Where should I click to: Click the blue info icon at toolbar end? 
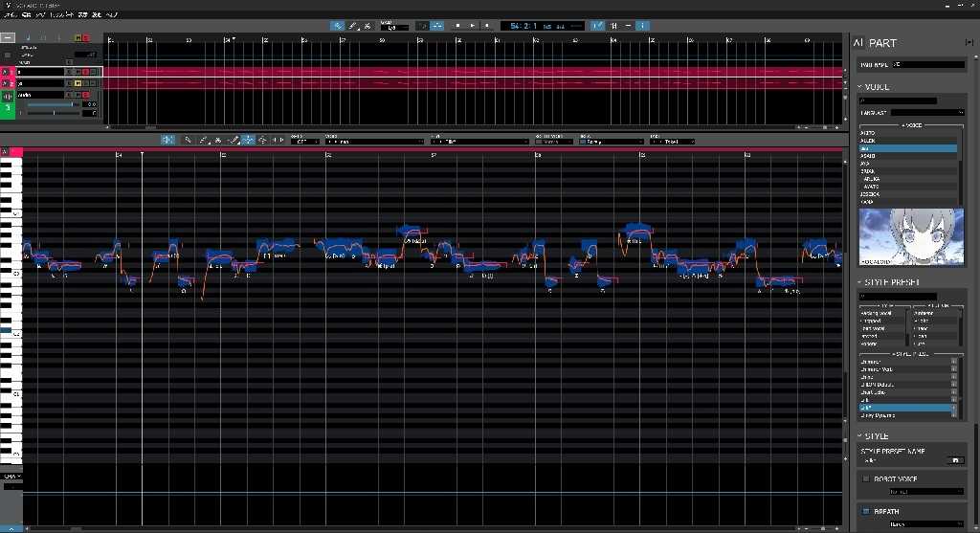tap(642, 26)
